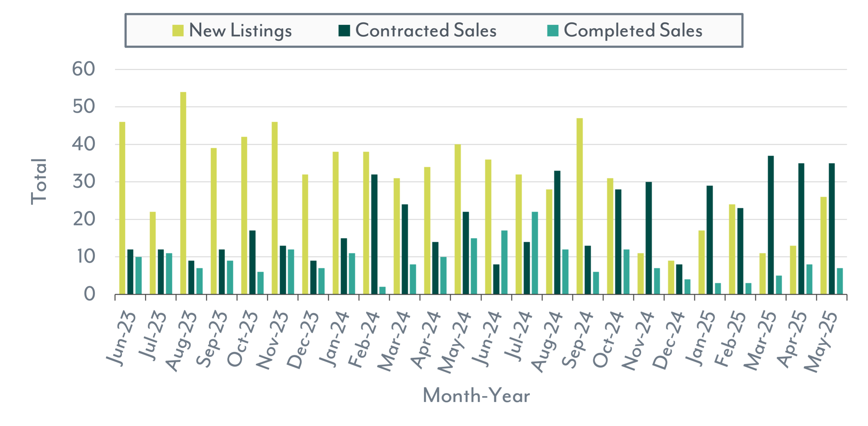Click the Total y-axis title
The width and height of the screenshot is (868, 426).
coord(39,181)
